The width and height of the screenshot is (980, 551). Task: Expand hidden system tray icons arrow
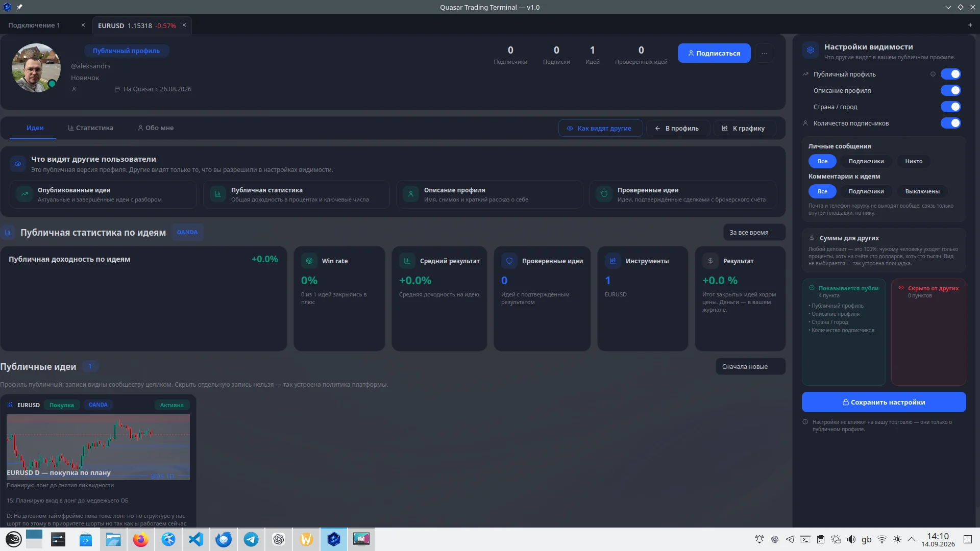[x=912, y=539]
